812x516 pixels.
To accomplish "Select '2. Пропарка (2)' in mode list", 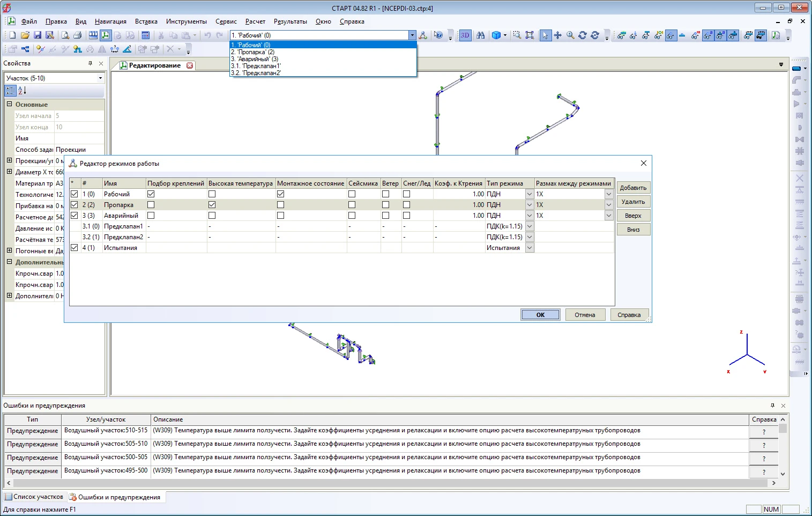I will pyautogui.click(x=253, y=52).
